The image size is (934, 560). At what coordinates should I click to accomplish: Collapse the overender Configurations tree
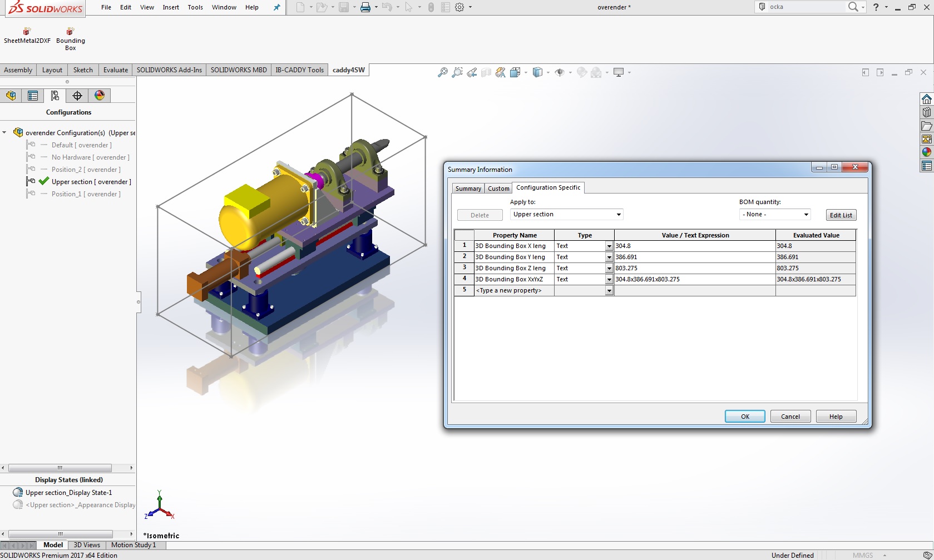(x=4, y=133)
